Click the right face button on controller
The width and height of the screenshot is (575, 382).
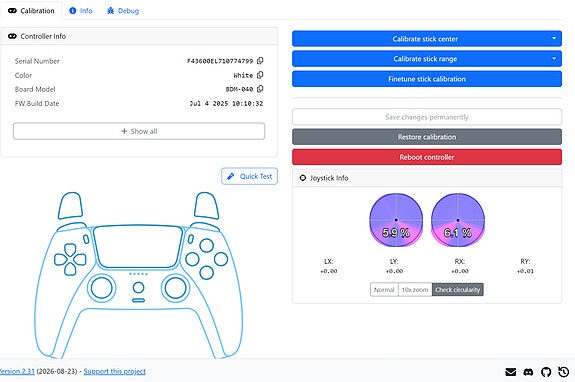click(221, 259)
